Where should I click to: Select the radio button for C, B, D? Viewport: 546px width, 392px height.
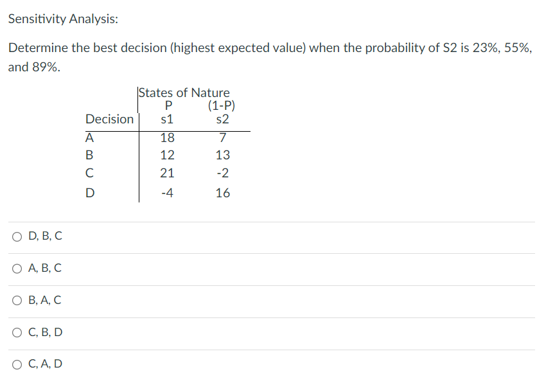(x=16, y=332)
